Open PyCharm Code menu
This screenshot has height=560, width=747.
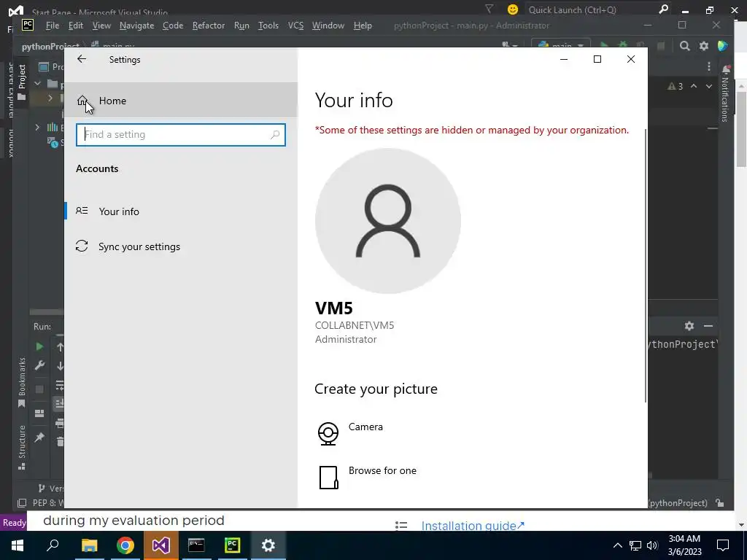(173, 26)
